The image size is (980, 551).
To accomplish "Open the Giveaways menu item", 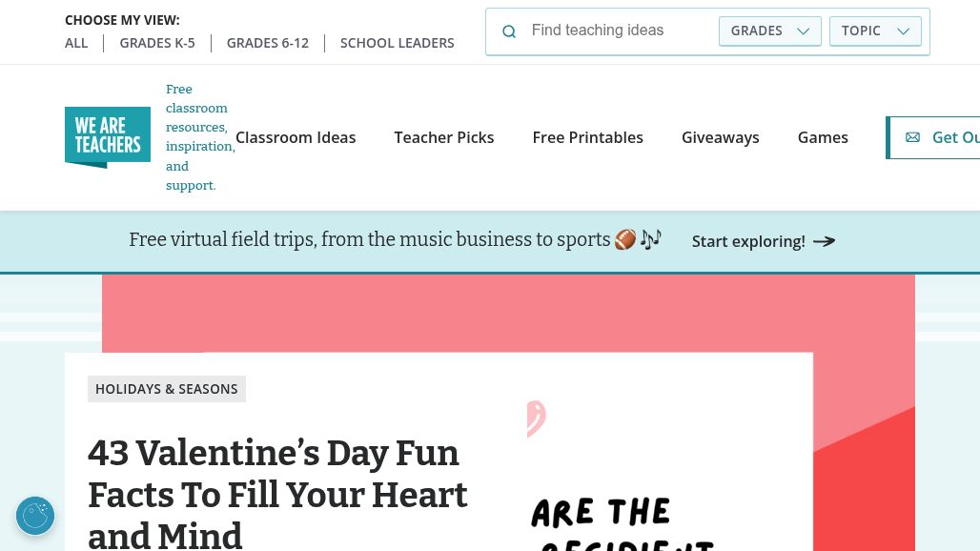I will [x=721, y=137].
